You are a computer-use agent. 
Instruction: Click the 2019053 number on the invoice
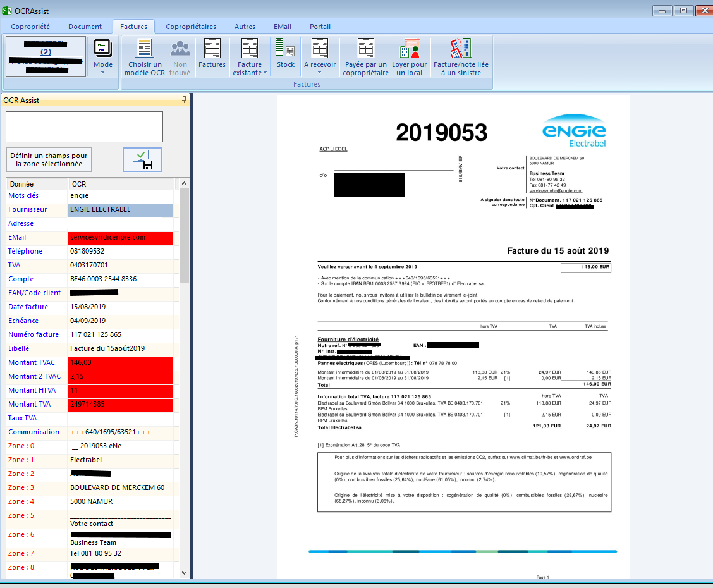pos(442,133)
